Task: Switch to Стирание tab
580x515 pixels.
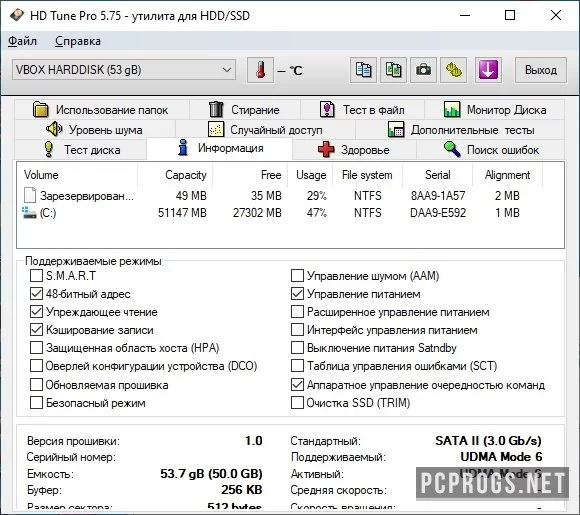Action: point(244,110)
